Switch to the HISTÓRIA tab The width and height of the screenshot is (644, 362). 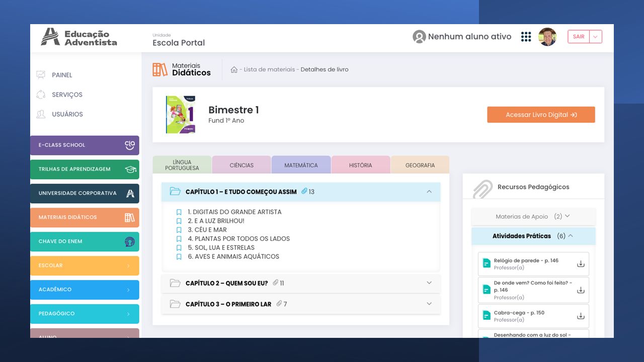pyautogui.click(x=360, y=165)
